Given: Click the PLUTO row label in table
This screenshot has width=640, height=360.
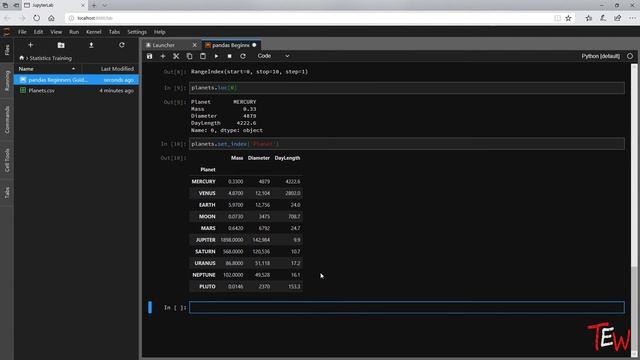Looking at the screenshot, I should point(207,287).
